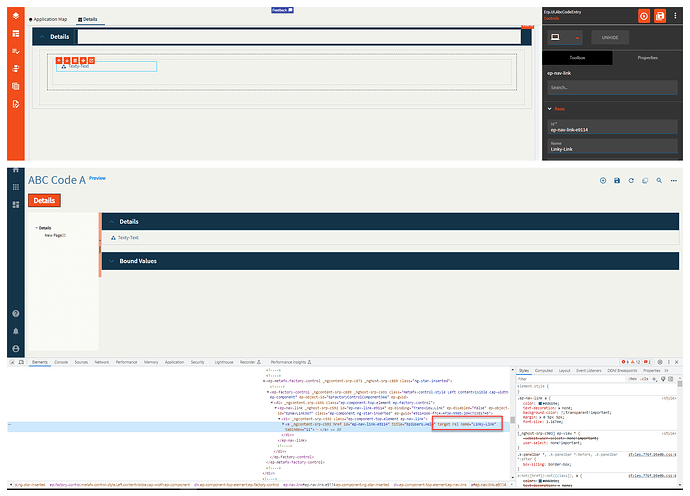This screenshot has height=496, width=690.
Task: Switch to DevTools Elements tab
Action: pyautogui.click(x=40, y=362)
